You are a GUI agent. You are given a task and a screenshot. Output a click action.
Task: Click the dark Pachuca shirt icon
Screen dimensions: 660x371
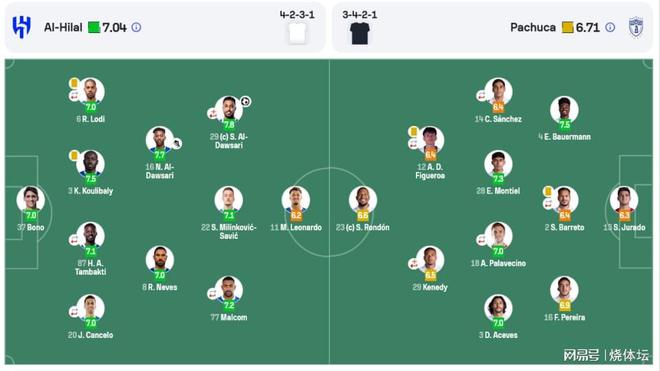(x=360, y=33)
